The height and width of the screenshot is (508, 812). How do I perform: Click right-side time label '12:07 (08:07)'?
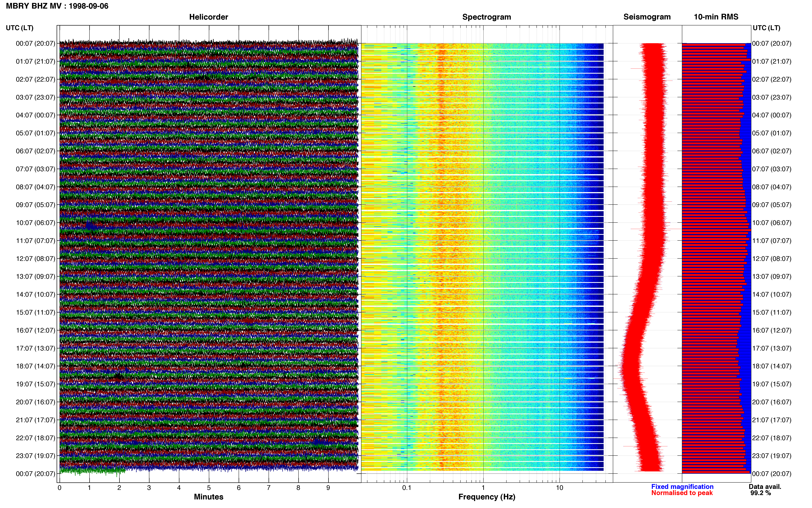coord(772,259)
